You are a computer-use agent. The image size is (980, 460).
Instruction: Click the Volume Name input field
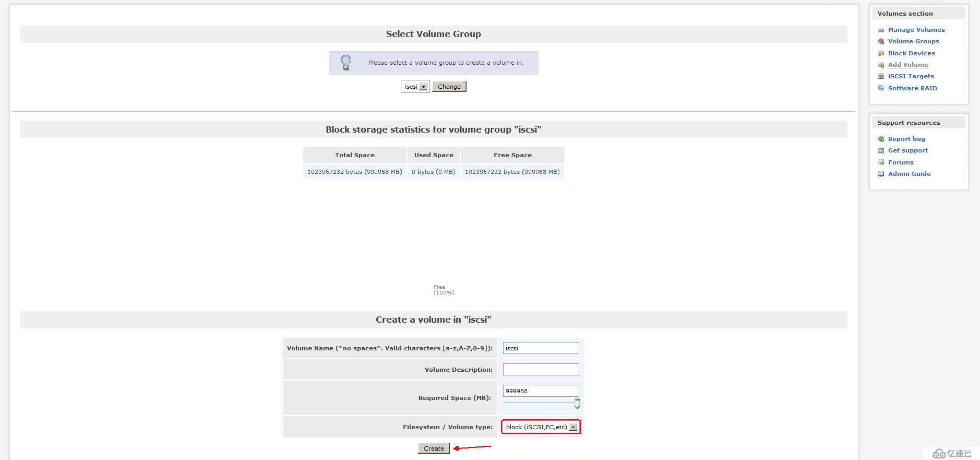coord(541,348)
